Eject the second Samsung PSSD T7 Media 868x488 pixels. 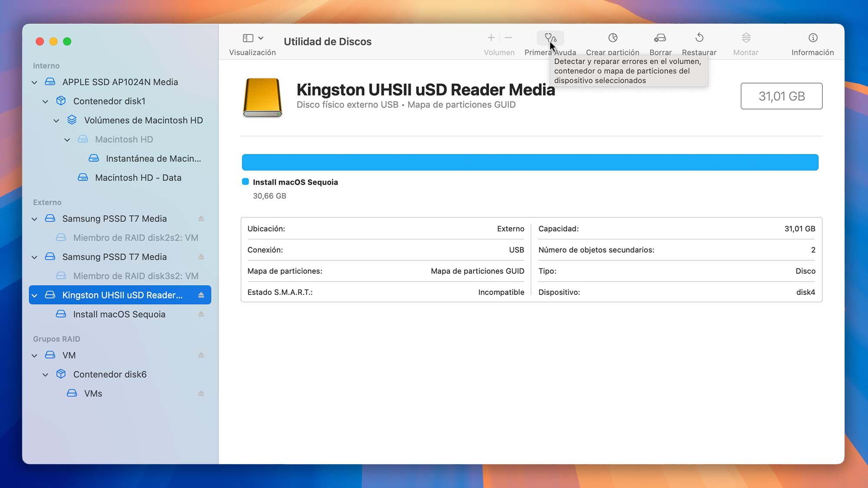click(201, 257)
